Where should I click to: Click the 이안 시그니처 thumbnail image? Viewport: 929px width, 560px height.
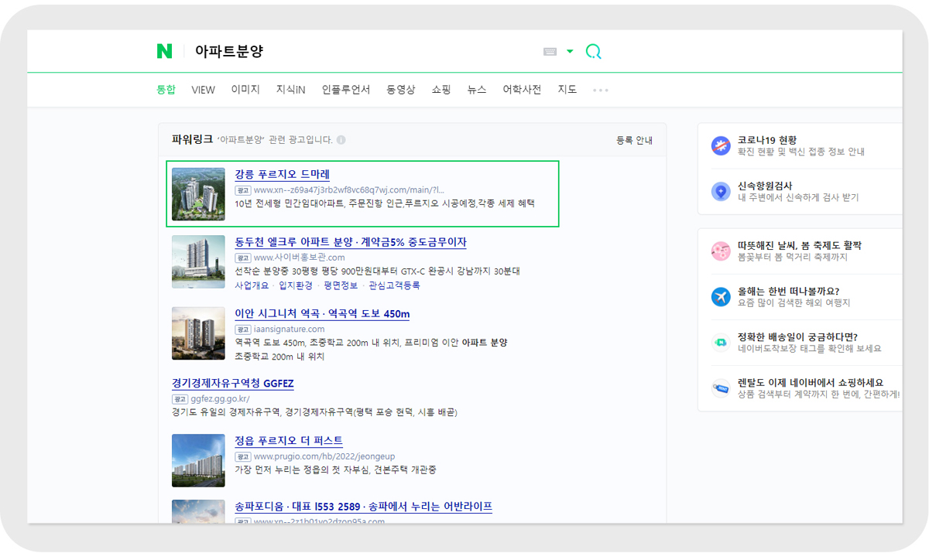pos(198,333)
